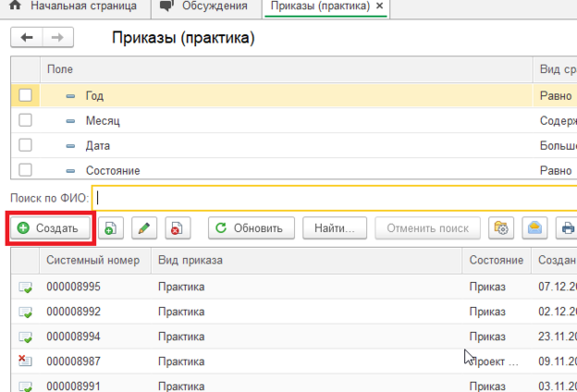
Task: Click the copy order icon next to Создать
Action: point(111,227)
